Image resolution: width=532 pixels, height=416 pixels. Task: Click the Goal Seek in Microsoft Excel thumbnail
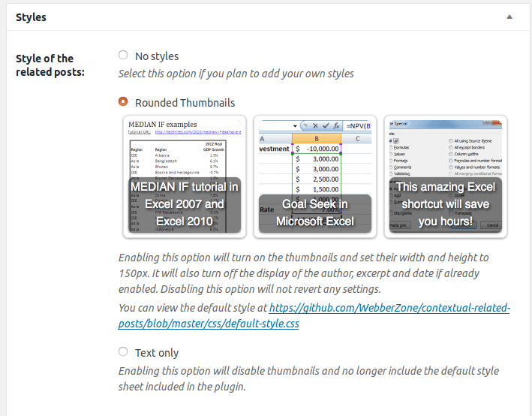click(315, 176)
